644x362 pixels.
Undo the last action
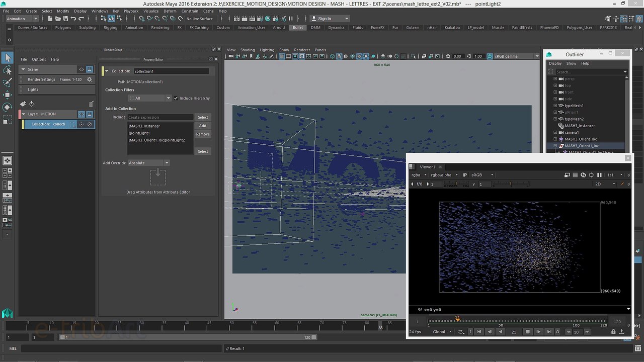[x=73, y=19]
